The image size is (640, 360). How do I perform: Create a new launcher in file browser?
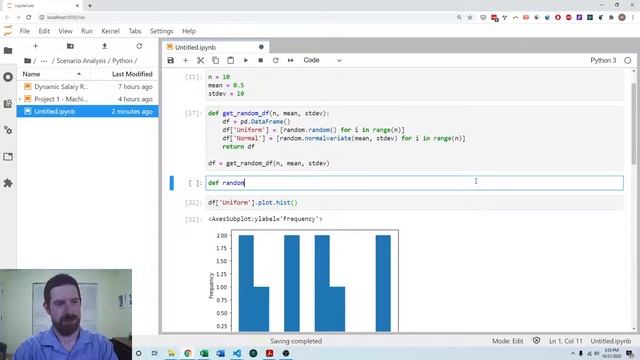coord(36,46)
